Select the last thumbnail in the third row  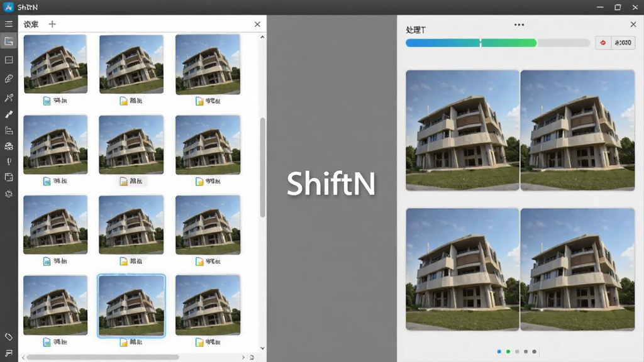coord(208,225)
